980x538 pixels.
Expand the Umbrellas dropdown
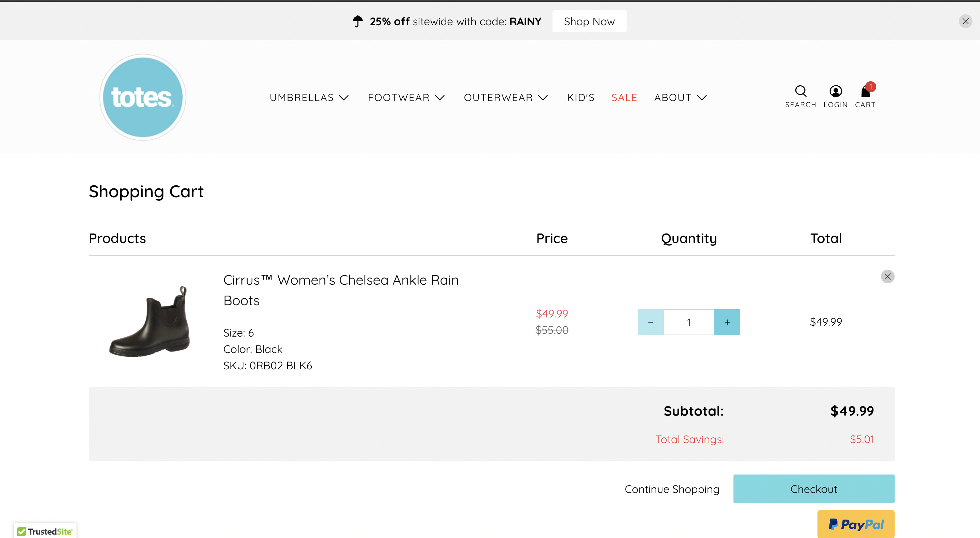pos(309,97)
